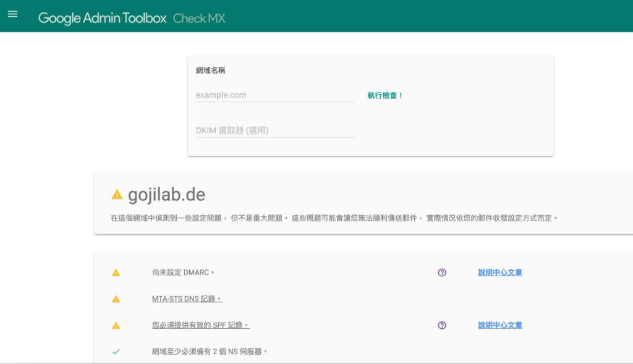Open 說明中心文章 link for DMARC
The height and width of the screenshot is (364, 633).
click(x=499, y=273)
